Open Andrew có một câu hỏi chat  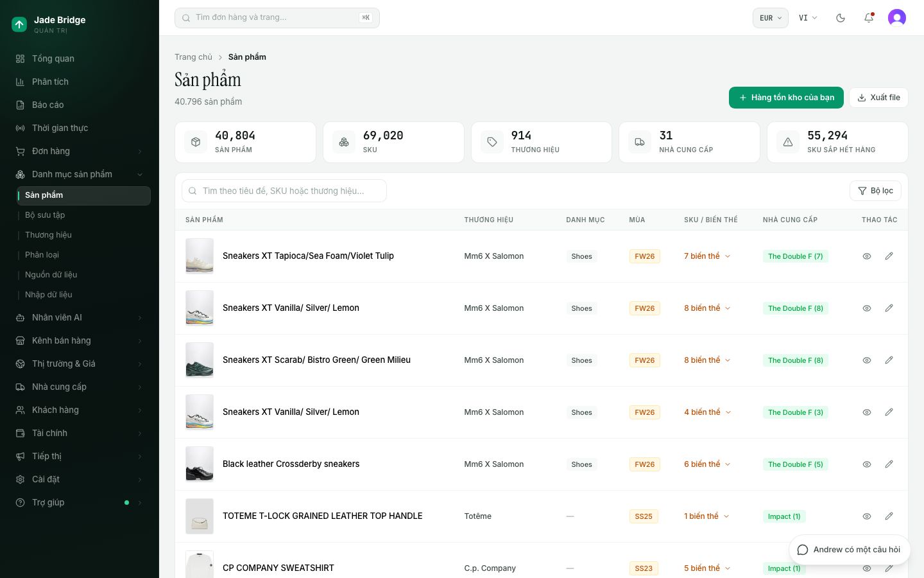[850, 550]
